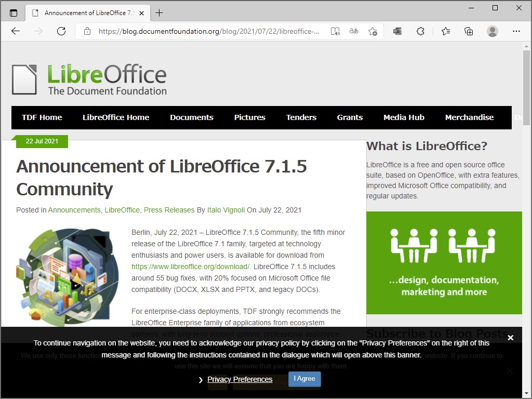Screen dimensions: 532x399
Task: View site information via the lock icon
Action: 86,31
